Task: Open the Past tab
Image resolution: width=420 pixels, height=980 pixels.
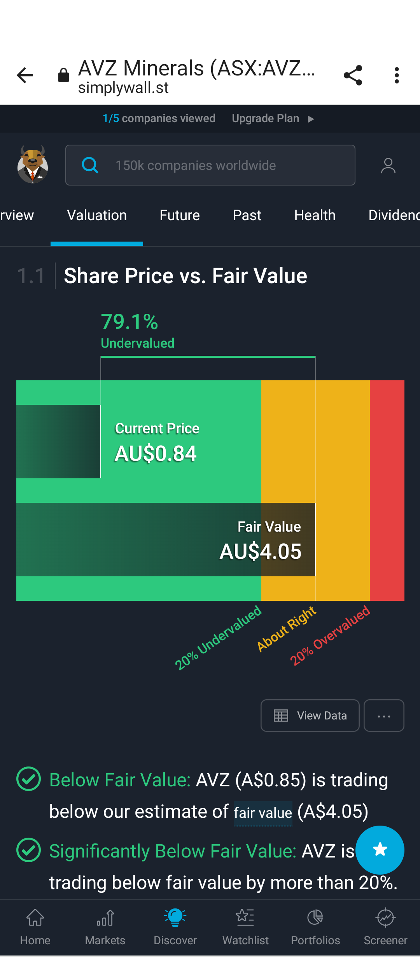Action: (247, 215)
